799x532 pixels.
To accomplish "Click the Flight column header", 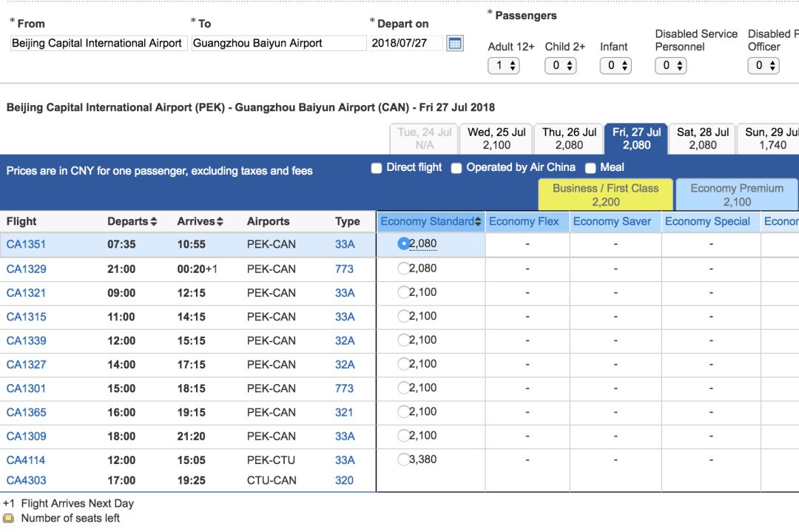I will 21,222.
